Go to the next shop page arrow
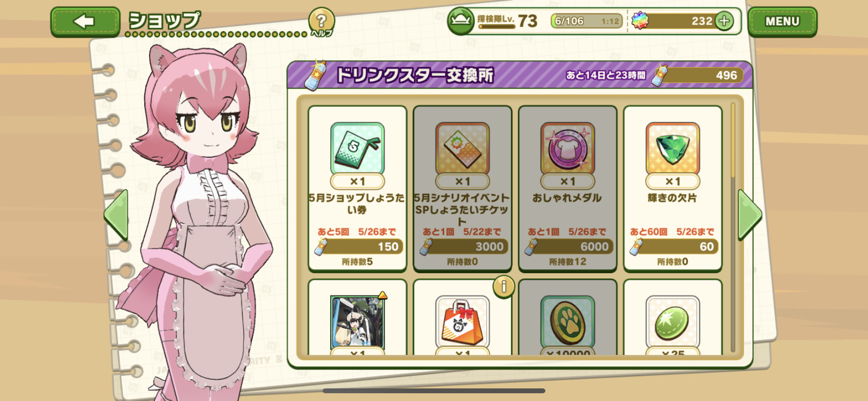 [750, 215]
